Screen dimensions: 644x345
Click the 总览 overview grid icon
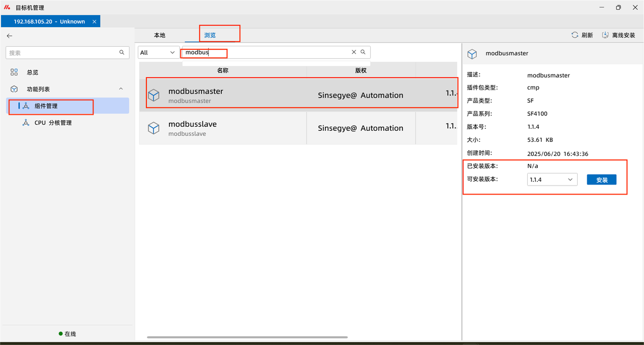(14, 72)
